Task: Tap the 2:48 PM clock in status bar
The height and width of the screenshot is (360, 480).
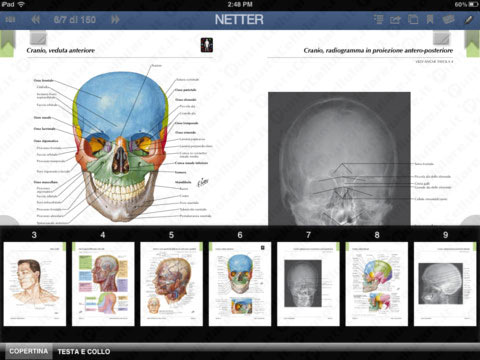Action: pyautogui.click(x=240, y=4)
